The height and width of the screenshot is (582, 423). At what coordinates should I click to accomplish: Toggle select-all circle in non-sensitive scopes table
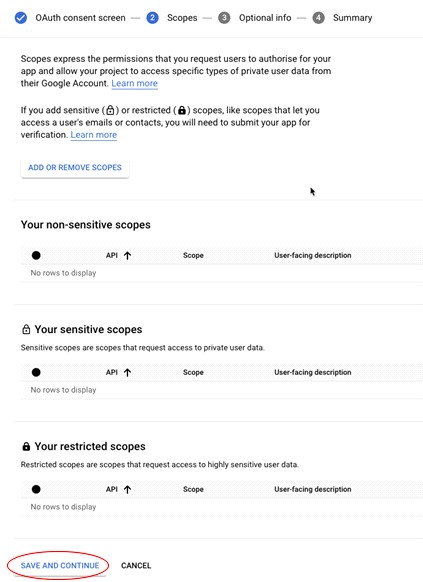pos(36,255)
